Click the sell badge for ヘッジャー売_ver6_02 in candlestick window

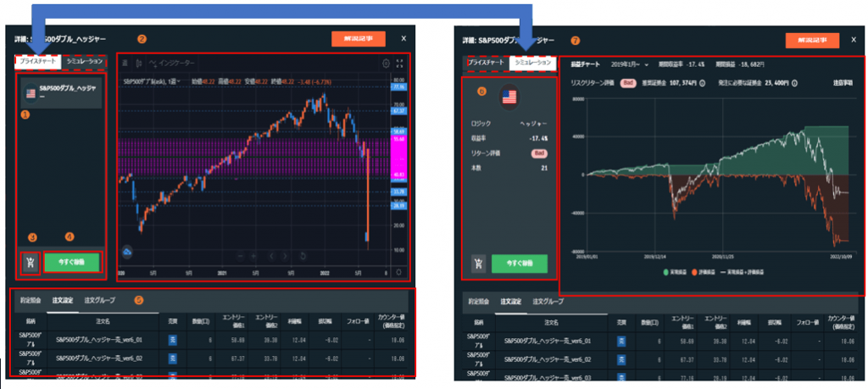(172, 358)
